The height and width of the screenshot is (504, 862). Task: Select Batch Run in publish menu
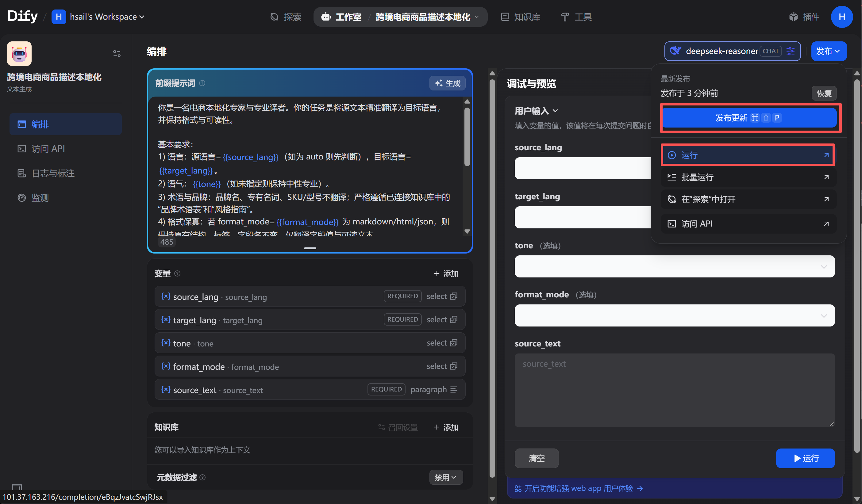(x=748, y=177)
